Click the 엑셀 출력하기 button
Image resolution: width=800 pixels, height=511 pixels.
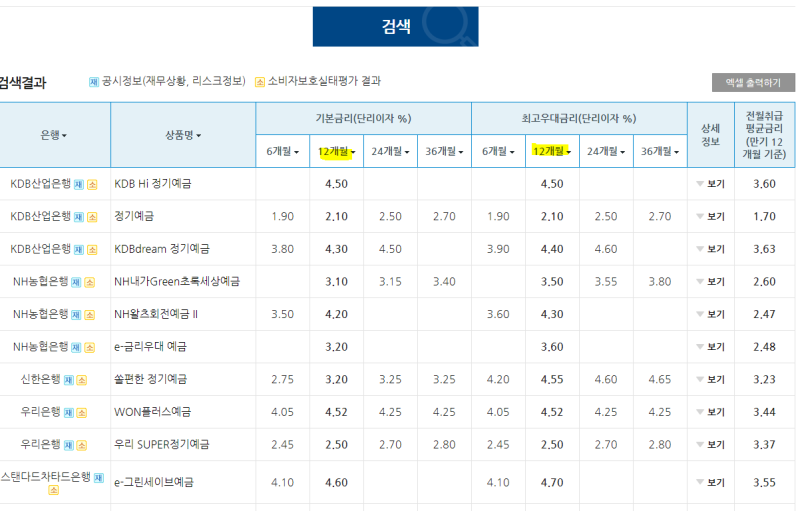pyautogui.click(x=753, y=83)
